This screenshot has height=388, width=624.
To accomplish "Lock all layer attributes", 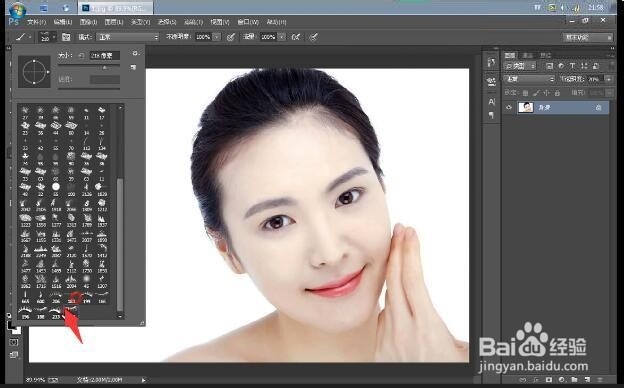I will pyautogui.click(x=557, y=93).
